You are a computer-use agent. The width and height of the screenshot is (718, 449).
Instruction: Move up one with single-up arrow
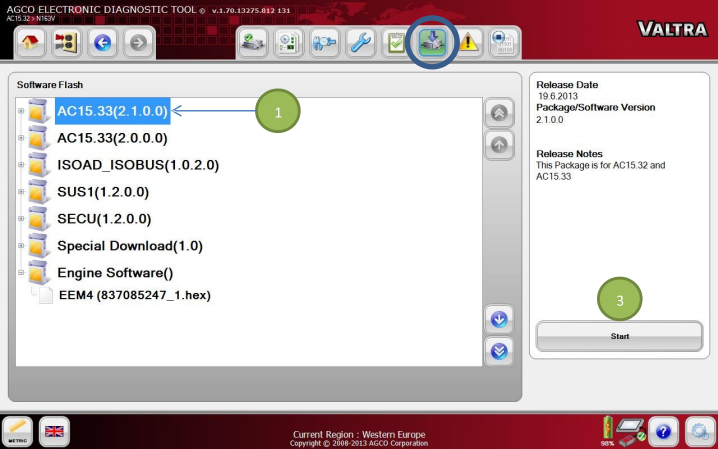click(499, 145)
